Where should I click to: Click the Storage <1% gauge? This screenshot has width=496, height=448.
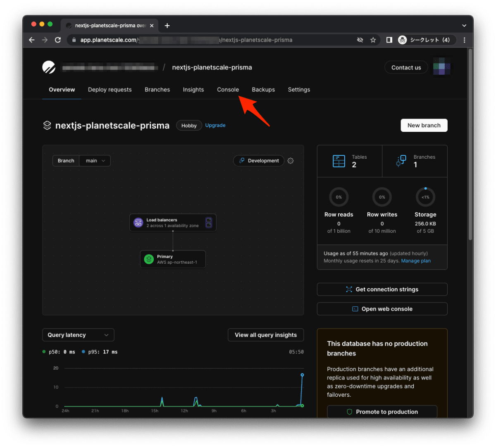425,197
